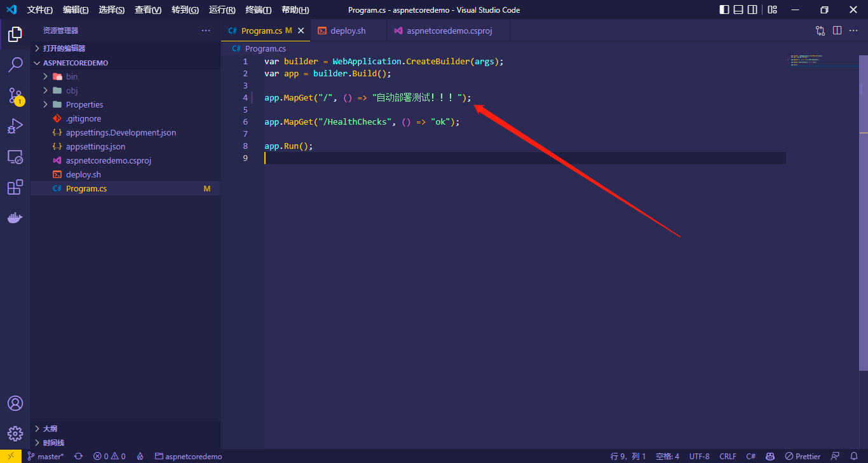Open the Search view in activity bar
Viewport: 868px width, 463px height.
tap(15, 64)
